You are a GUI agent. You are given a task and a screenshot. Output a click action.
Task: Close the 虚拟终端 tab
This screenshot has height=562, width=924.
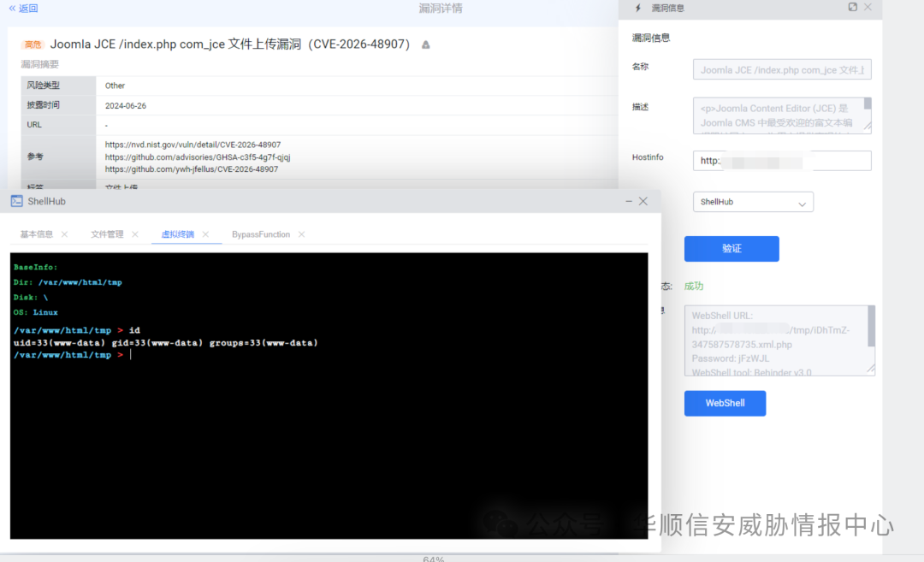point(205,234)
